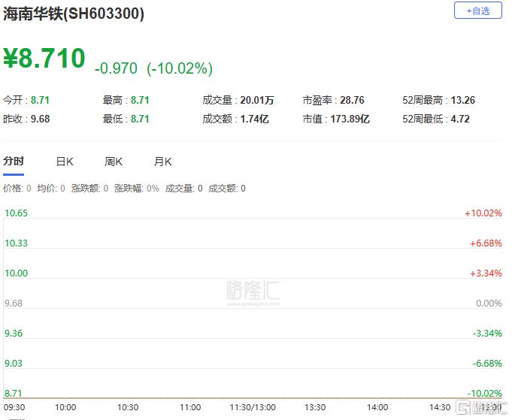The height and width of the screenshot is (420, 512).
Task: Click the +10.02% upper limit label
Action: click(483, 213)
